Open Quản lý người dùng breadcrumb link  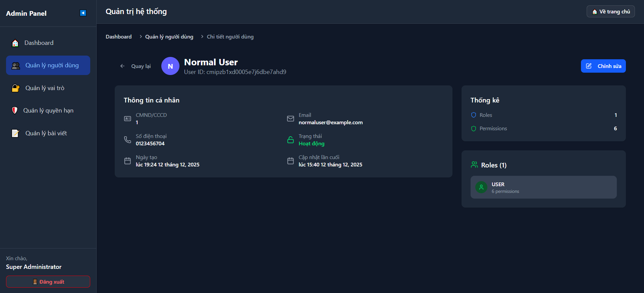[169, 37]
